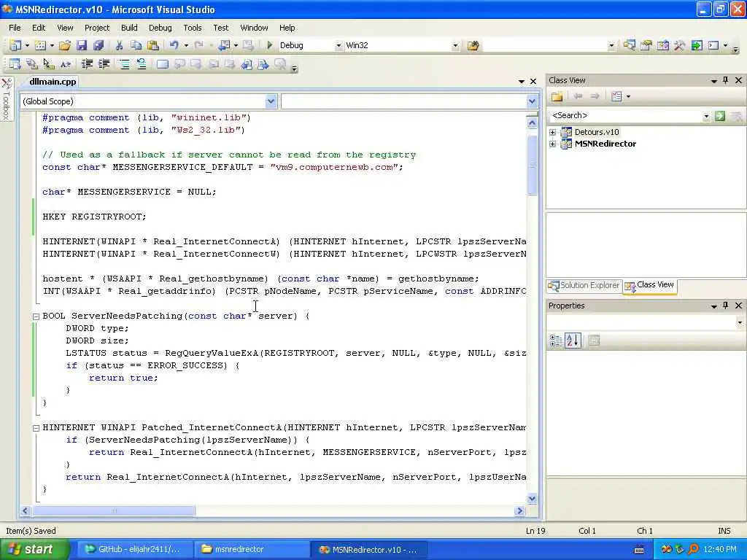This screenshot has width=747, height=560.
Task: Open the Properties Window toolbar icon
Action: coord(646,45)
